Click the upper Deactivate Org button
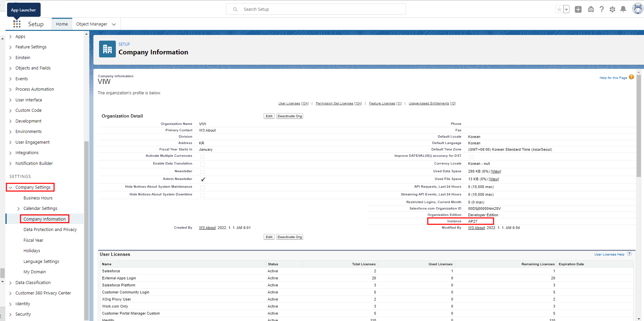 coord(290,116)
